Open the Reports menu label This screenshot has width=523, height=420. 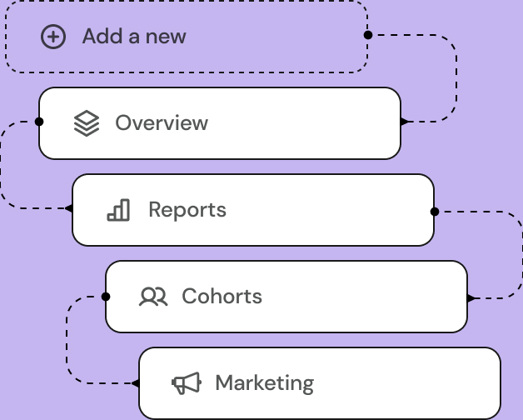[187, 210]
